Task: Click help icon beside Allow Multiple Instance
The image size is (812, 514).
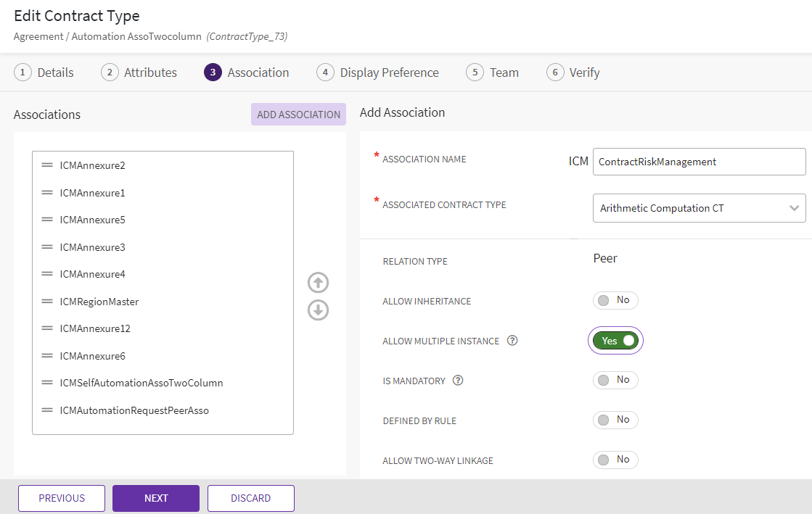Action: [512, 341]
